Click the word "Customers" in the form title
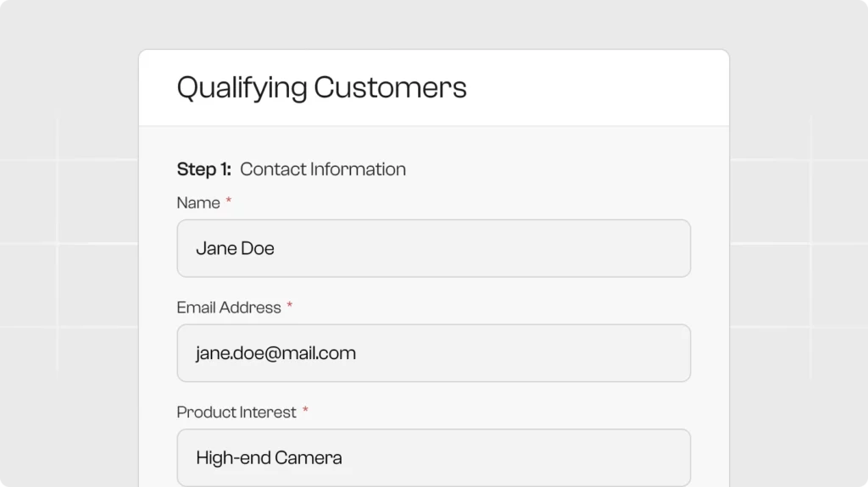Viewport: 868px width, 487px height. [x=390, y=88]
